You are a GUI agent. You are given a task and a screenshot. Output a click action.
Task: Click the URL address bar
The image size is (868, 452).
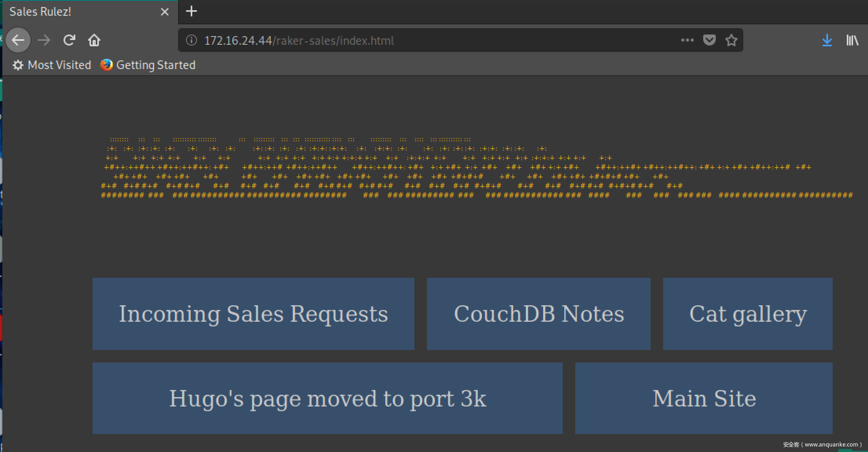432,40
